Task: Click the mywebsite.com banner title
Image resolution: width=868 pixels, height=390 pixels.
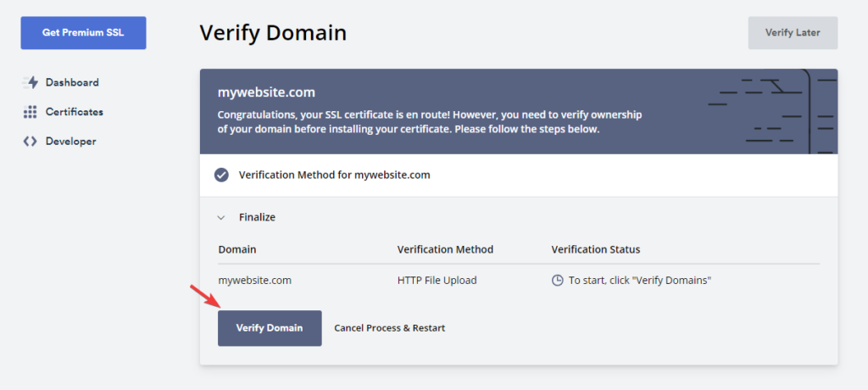Action: coord(266,92)
